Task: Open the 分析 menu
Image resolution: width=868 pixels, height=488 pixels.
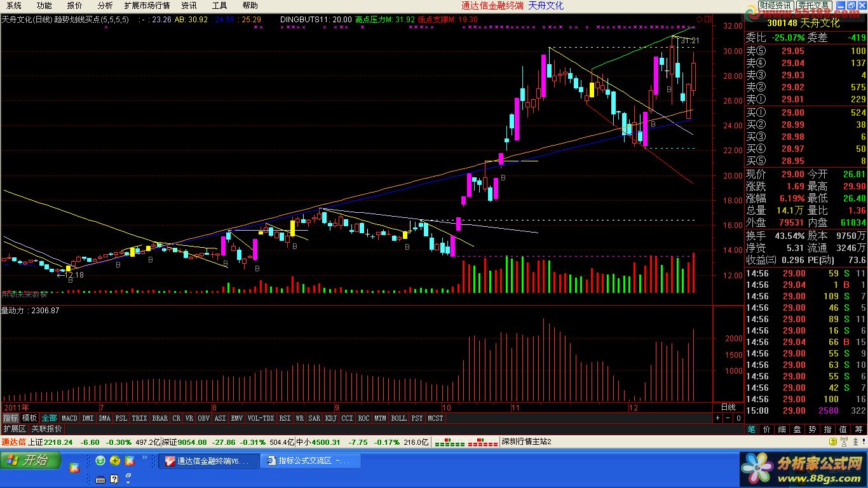Action: point(105,6)
